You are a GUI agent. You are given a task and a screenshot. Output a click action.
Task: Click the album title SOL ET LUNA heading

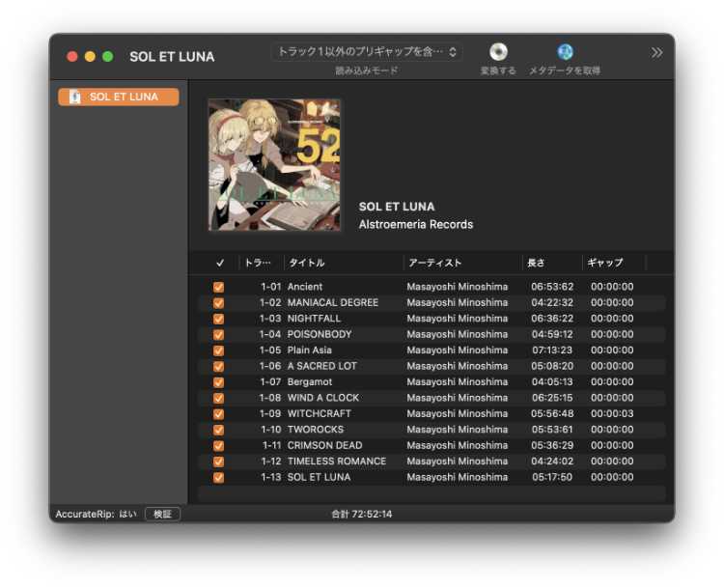tap(397, 207)
